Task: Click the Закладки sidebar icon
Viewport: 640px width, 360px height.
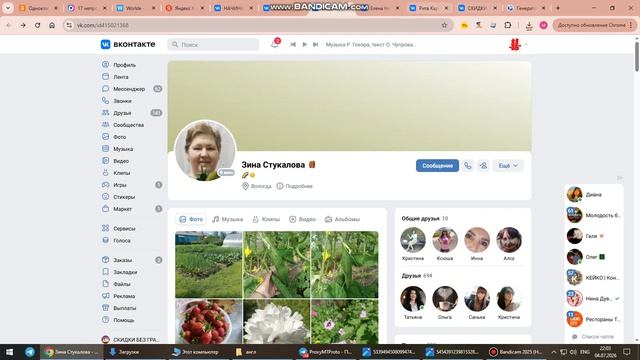Action: pos(105,272)
